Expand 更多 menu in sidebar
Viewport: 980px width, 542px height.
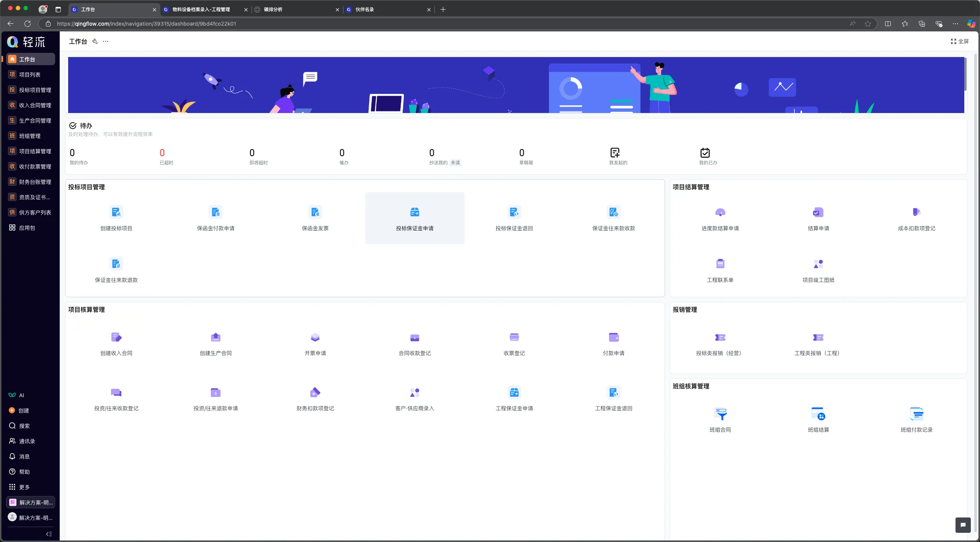click(24, 487)
